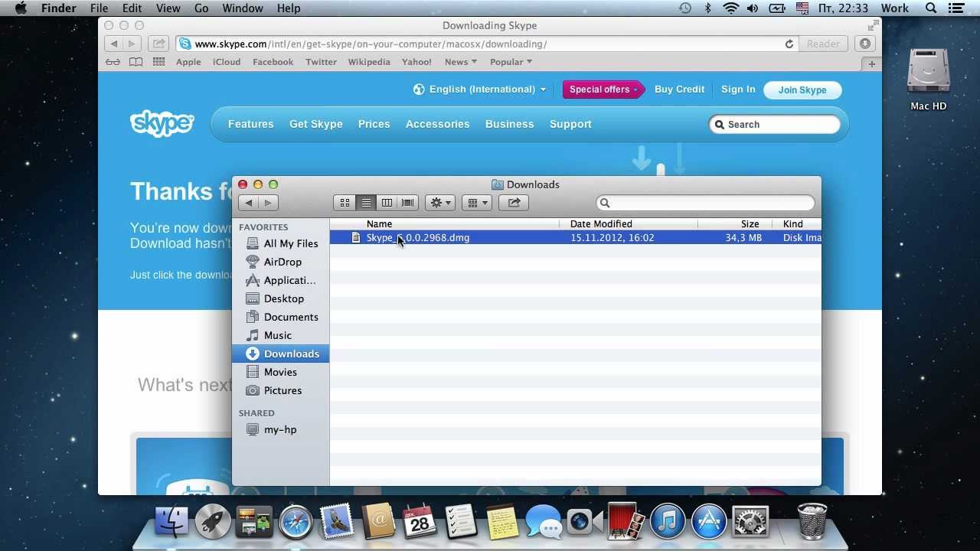Click the volume menu bar icon

click(x=753, y=8)
